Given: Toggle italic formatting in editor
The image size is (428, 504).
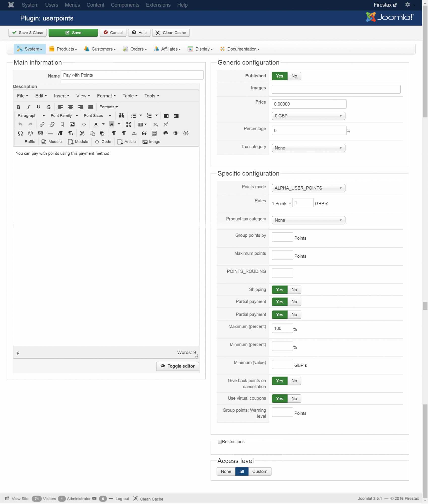Looking at the screenshot, I should [28, 107].
